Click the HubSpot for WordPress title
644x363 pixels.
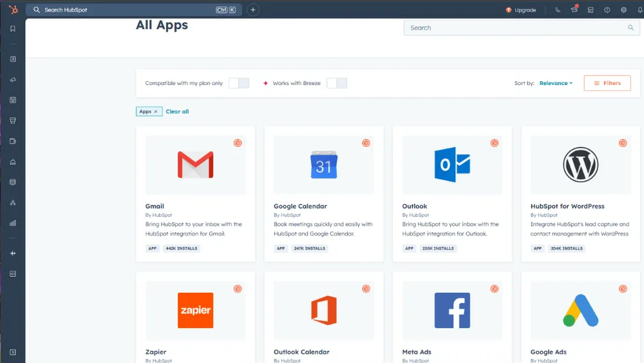pyautogui.click(x=567, y=206)
